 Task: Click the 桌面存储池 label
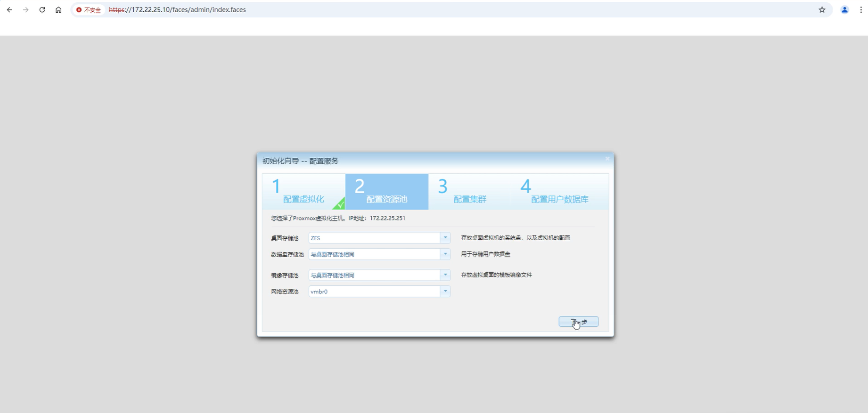285,238
